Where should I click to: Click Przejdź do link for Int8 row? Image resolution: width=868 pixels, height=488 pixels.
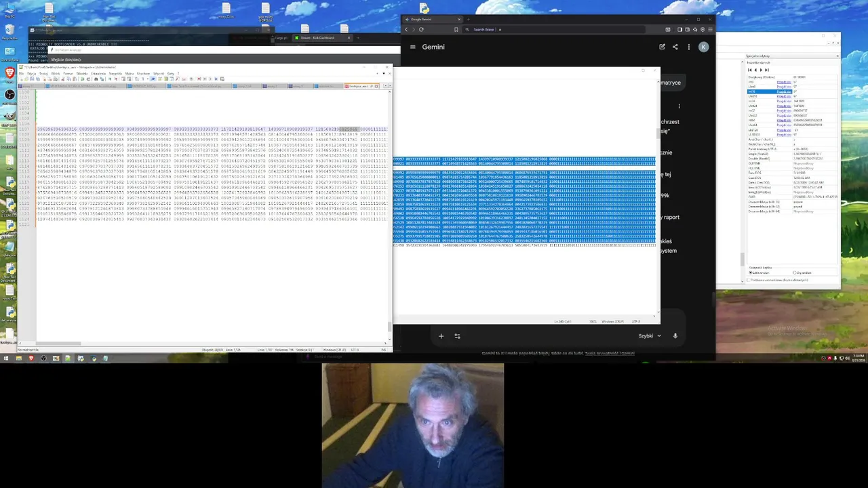[x=784, y=82]
